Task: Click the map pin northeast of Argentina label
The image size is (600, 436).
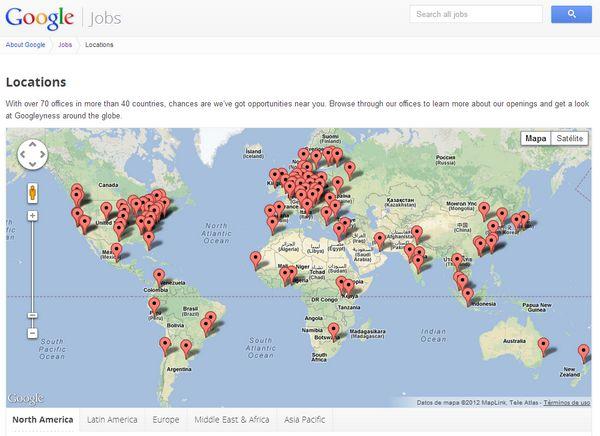Action: tap(186, 348)
